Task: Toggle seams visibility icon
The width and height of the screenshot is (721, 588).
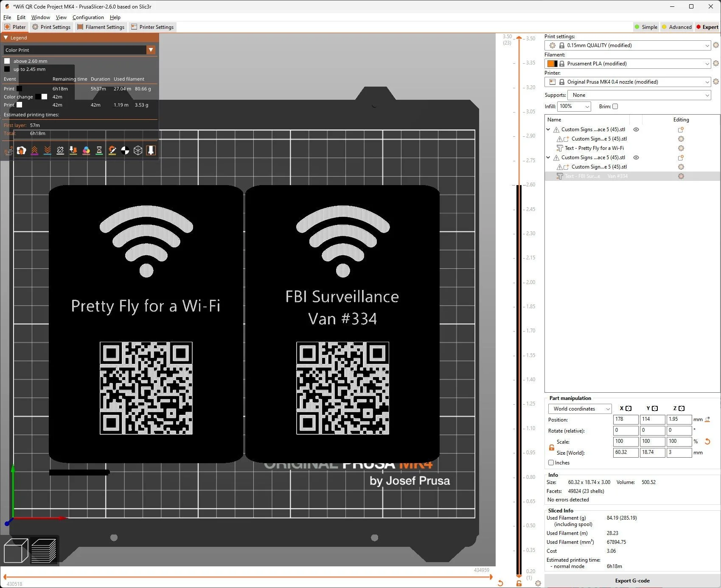Action: tap(60, 151)
